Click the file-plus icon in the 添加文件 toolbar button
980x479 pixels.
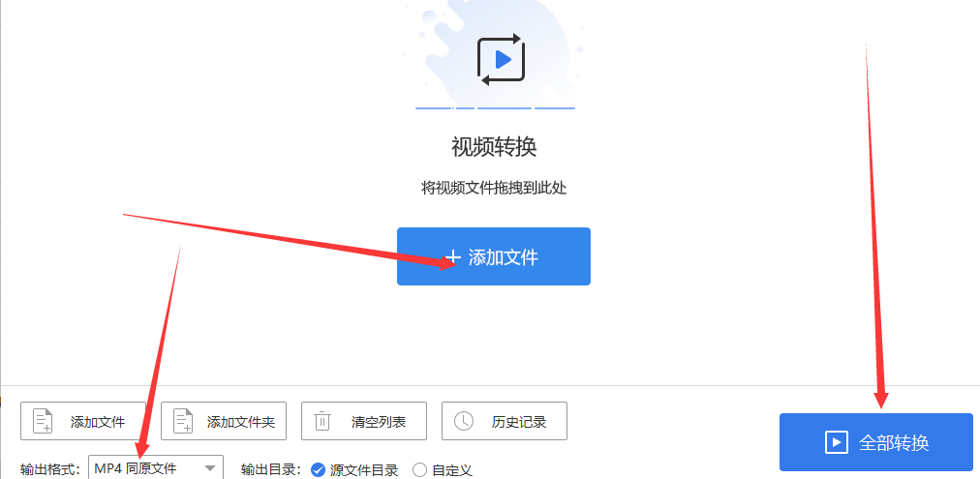click(x=43, y=422)
